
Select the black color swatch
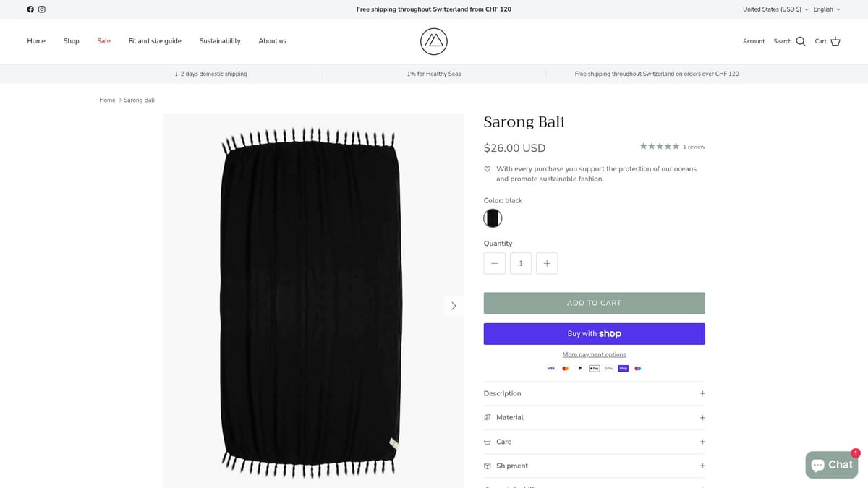(x=493, y=218)
